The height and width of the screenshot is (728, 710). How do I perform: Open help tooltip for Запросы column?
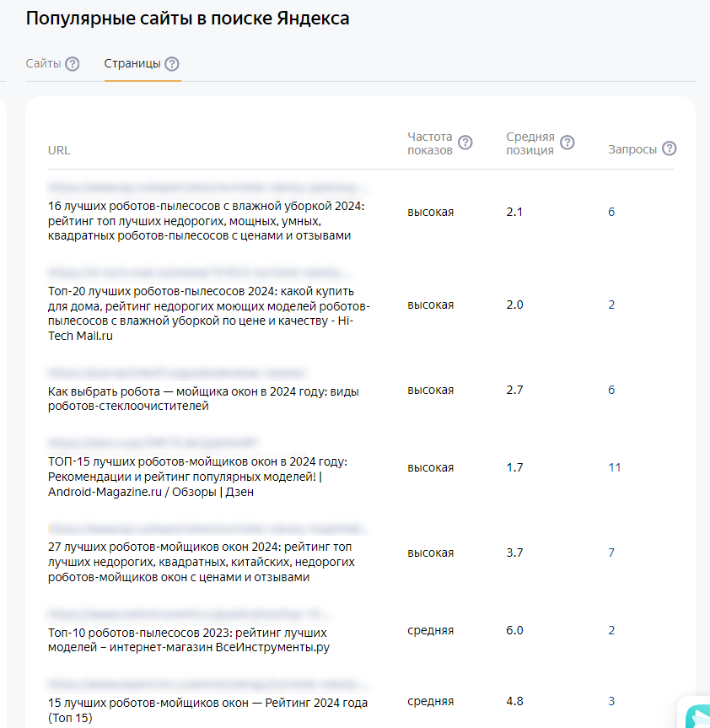670,149
